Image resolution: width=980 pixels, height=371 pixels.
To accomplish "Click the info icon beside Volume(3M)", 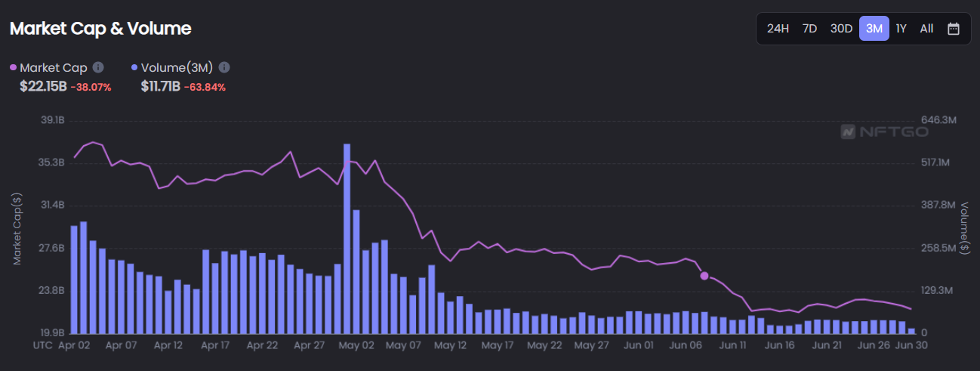I will click(x=224, y=67).
